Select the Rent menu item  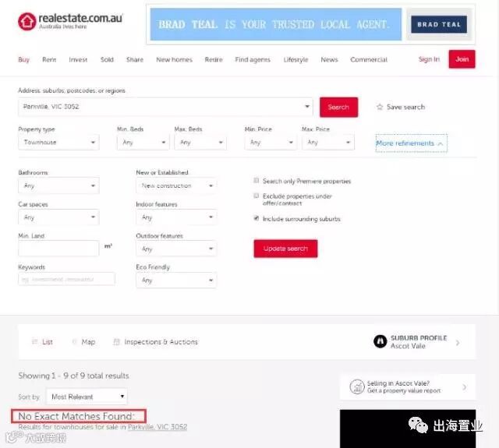tap(49, 59)
